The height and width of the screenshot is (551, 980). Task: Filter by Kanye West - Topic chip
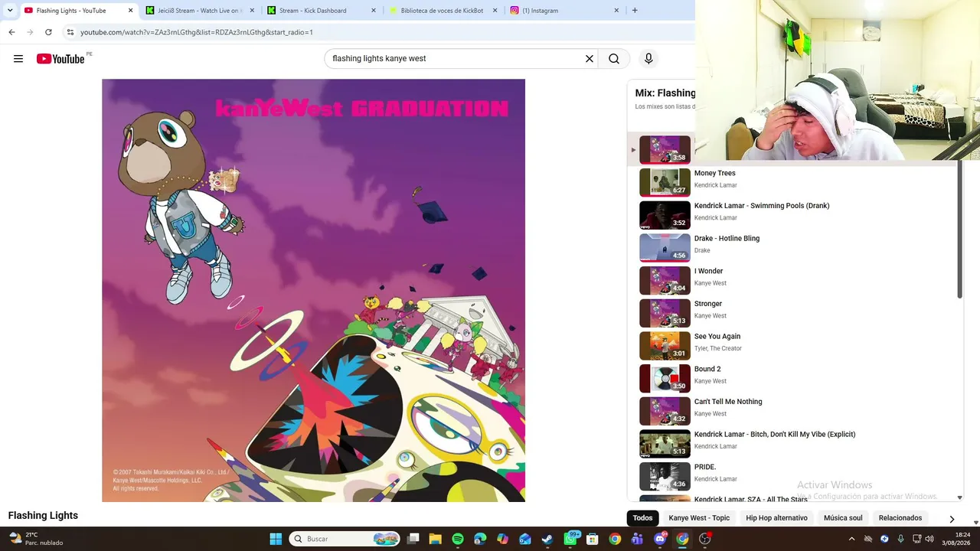pyautogui.click(x=699, y=518)
